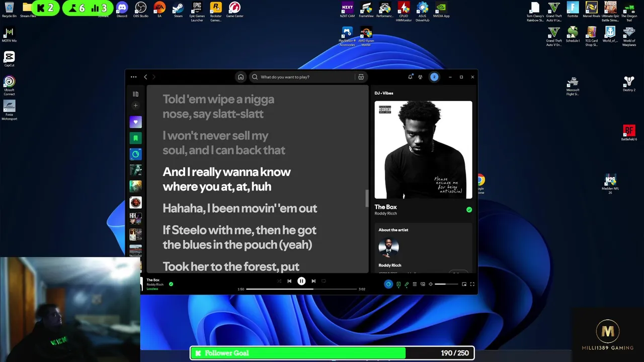Open the MOTIV Mix desktop shortcut
644x362 pixels.
(9, 35)
